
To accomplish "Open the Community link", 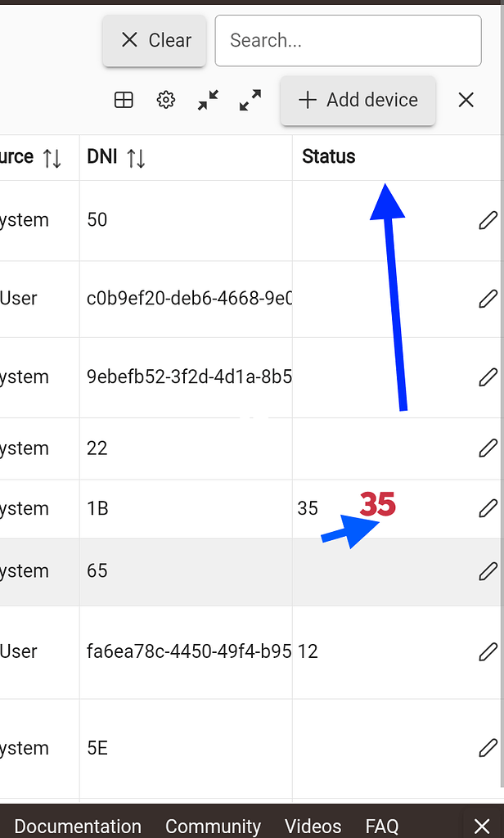I will pos(213,826).
